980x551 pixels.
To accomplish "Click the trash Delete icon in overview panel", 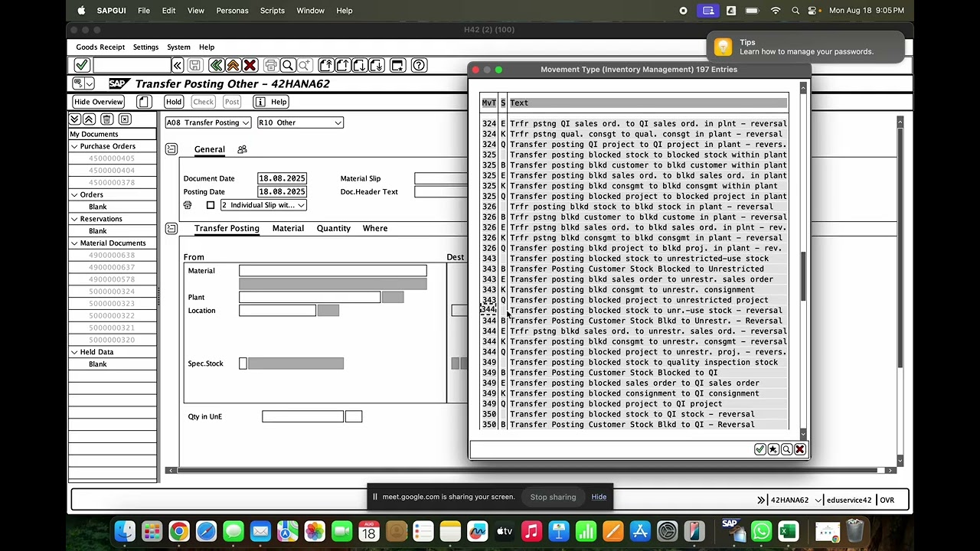I will pos(106,119).
